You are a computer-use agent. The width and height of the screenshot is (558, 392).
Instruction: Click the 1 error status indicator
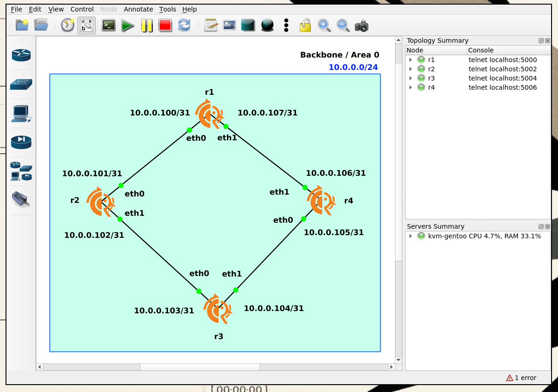521,378
